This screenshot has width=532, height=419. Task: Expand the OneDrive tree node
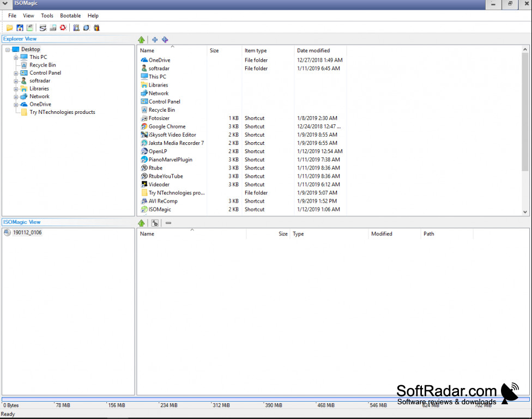tap(16, 105)
